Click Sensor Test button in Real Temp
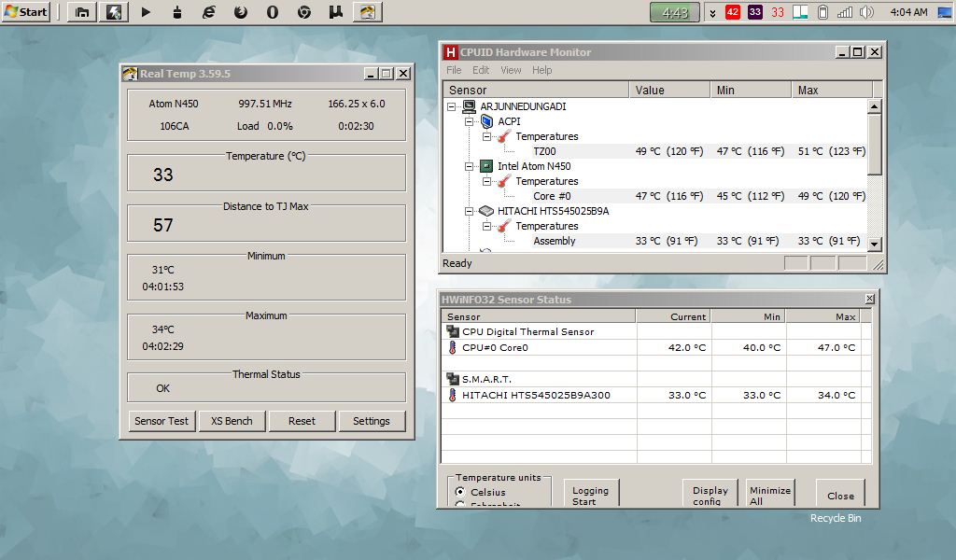 click(x=162, y=421)
